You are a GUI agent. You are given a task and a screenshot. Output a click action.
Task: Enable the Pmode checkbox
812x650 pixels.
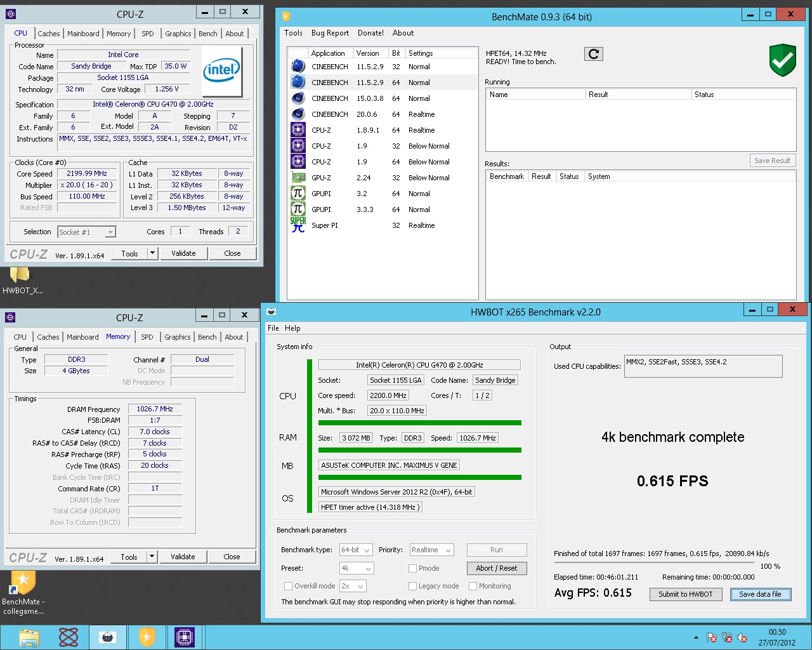412,568
